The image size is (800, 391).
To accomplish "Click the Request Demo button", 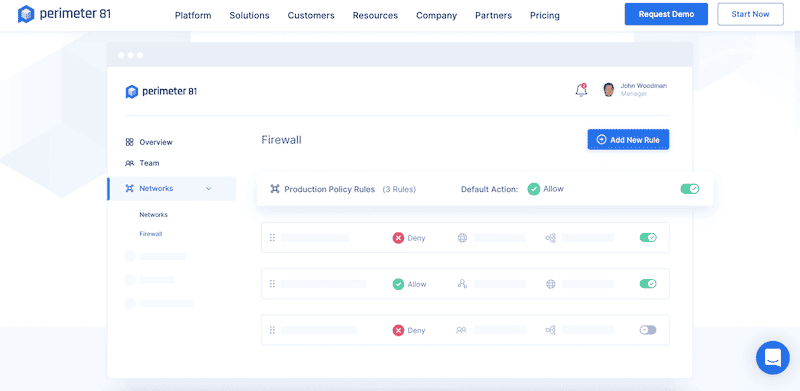I will 666,14.
